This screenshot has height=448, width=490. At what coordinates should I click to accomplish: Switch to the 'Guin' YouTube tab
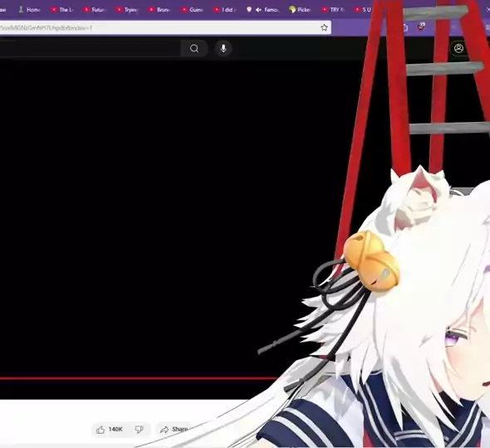click(x=192, y=10)
